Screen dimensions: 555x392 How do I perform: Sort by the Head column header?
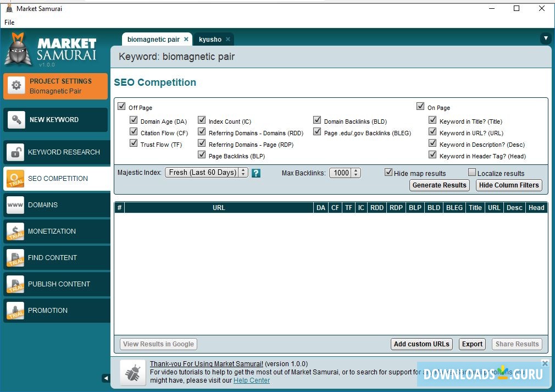(x=536, y=208)
